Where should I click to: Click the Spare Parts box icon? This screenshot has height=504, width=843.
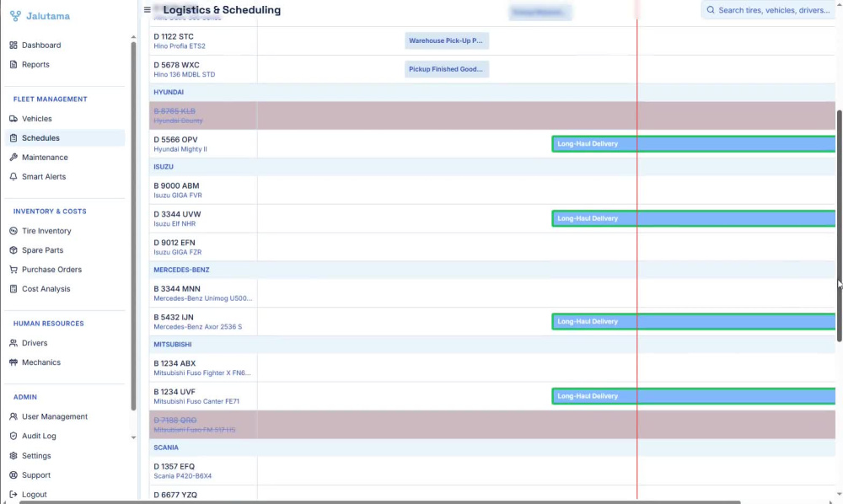(x=13, y=250)
